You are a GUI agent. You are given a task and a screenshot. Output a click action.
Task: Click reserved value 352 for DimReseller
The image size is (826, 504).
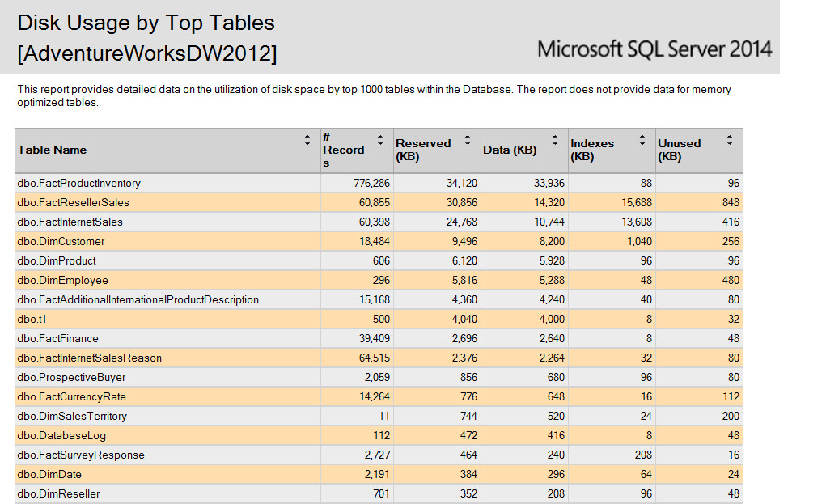click(x=468, y=494)
